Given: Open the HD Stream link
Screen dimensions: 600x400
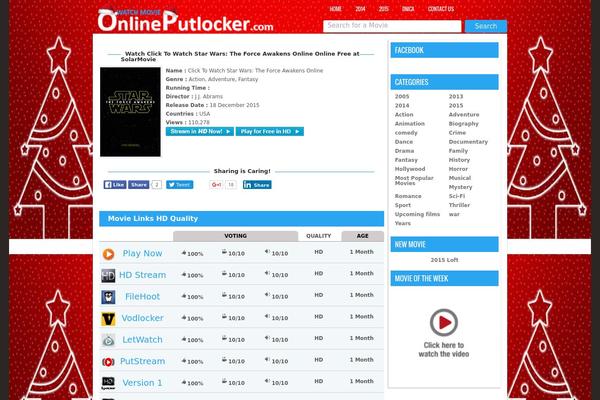Looking at the screenshot, I should click(x=142, y=275).
